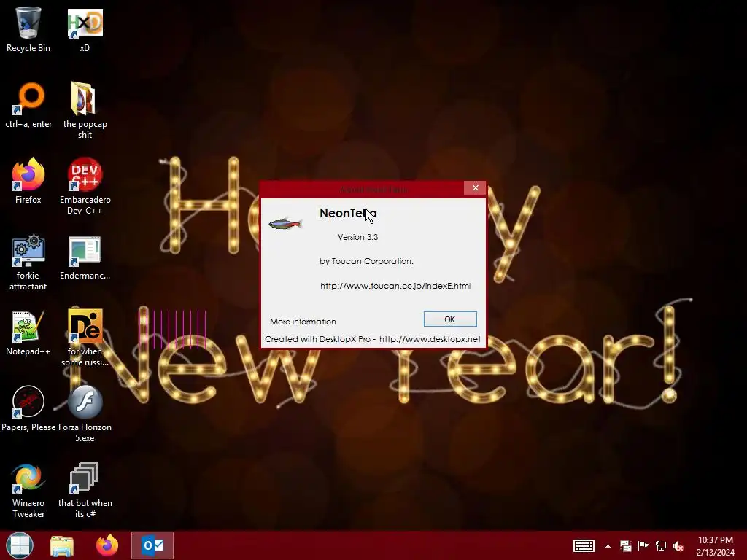The width and height of the screenshot is (747, 560).
Task: Click the muted volume tray icon
Action: (678, 546)
